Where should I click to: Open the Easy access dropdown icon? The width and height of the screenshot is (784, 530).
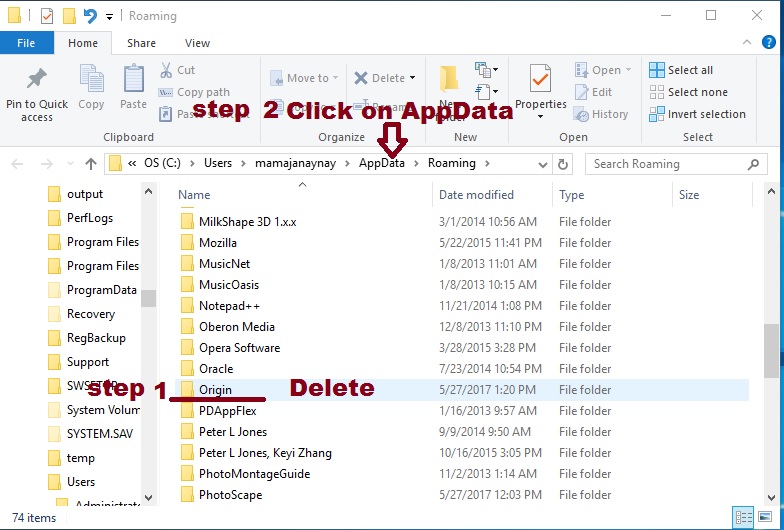coord(486,92)
